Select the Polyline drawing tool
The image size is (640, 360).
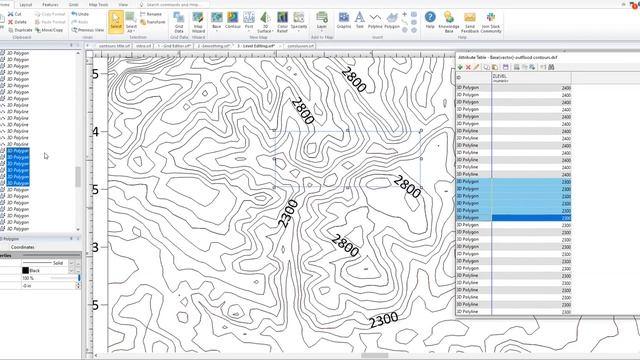tap(375, 20)
